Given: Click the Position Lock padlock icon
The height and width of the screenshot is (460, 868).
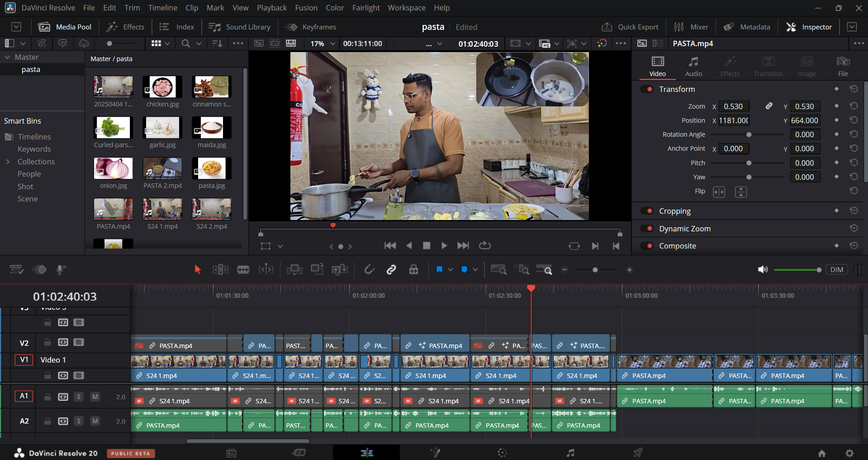Looking at the screenshot, I should 413,270.
